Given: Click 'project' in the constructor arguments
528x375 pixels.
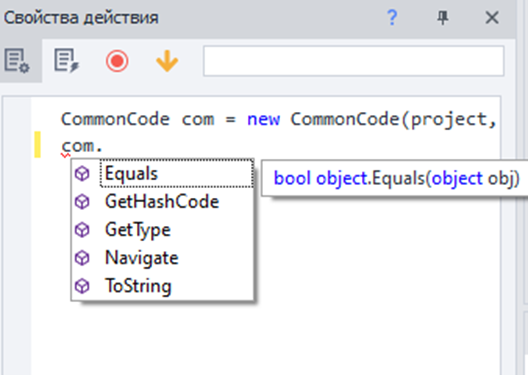Looking at the screenshot, I should [x=449, y=120].
